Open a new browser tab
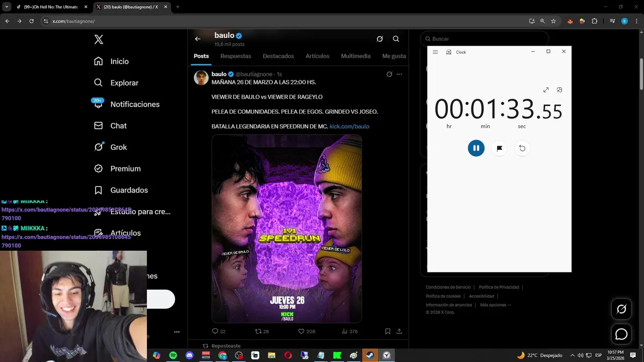Viewport: 644px width, 362px height. [x=178, y=7]
